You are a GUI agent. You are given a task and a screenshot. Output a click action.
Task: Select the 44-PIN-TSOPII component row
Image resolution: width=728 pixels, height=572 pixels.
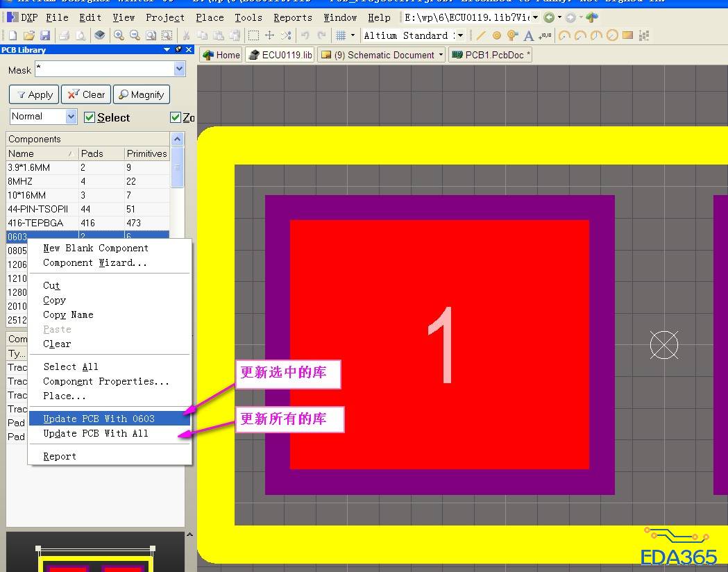[87, 209]
